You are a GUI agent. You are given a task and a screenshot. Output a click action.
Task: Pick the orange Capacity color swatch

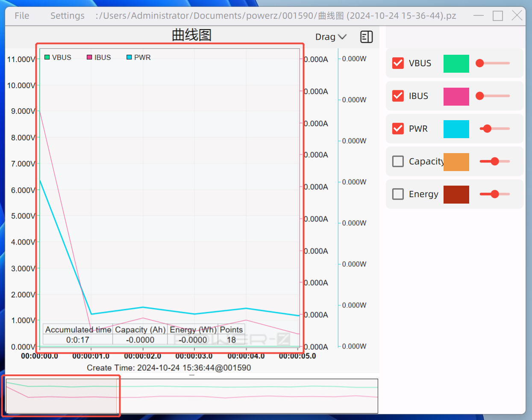point(456,162)
